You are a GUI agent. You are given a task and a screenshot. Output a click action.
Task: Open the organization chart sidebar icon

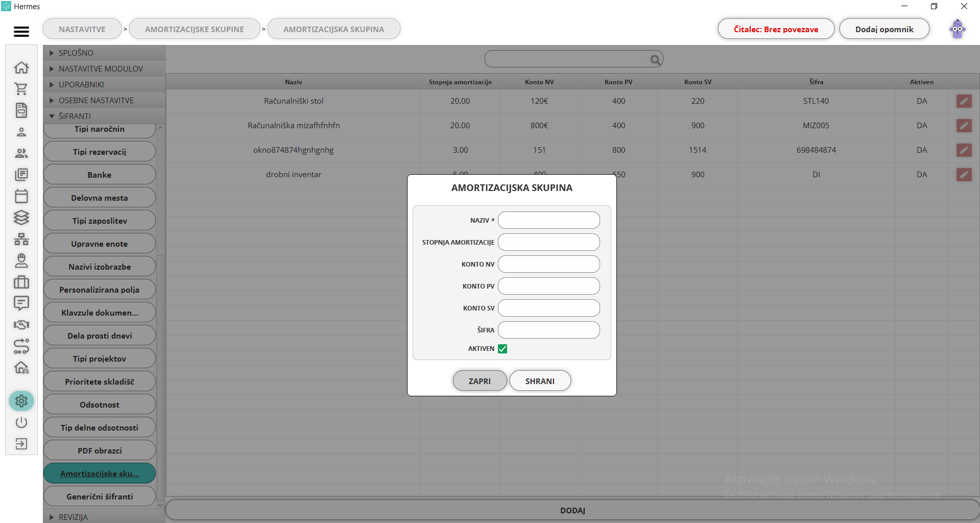(21, 239)
